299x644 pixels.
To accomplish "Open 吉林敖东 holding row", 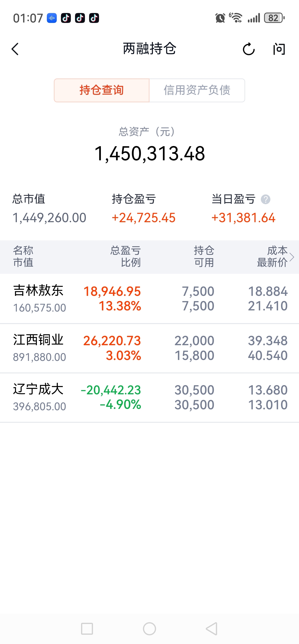I will point(149,299).
